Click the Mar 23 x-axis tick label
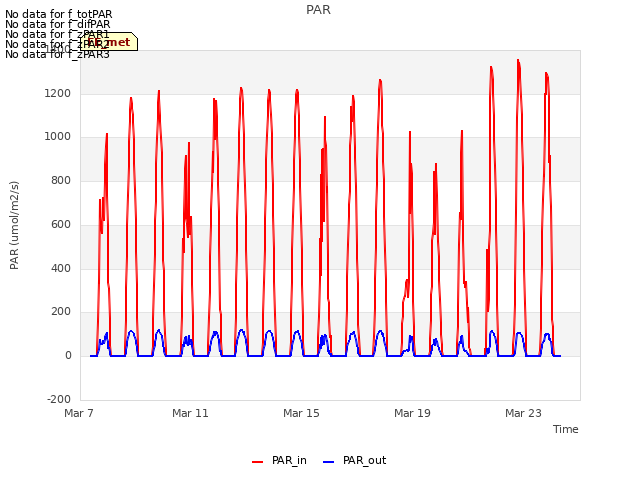Viewport: 640px width, 480px height. pos(523,413)
